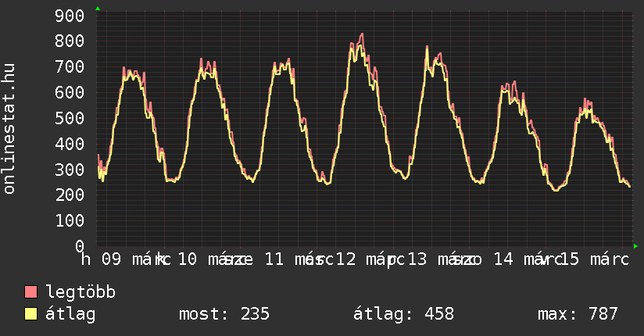The image size is (644, 336).
Task: Click the 'max: 787' statistic text
Action: coord(578,314)
